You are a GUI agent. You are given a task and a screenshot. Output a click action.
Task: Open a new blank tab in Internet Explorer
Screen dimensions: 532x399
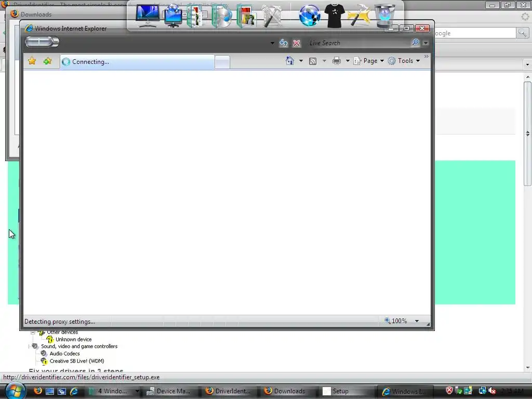[x=222, y=62]
